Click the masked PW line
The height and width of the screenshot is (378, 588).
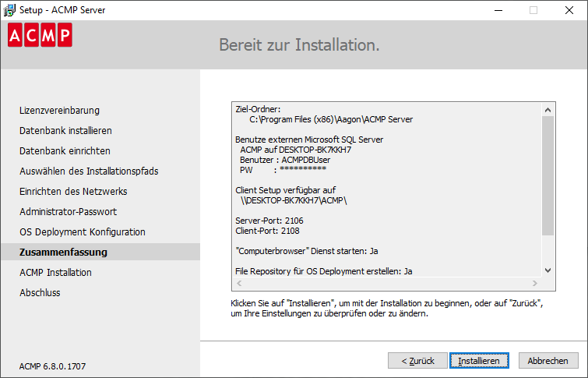click(x=283, y=170)
